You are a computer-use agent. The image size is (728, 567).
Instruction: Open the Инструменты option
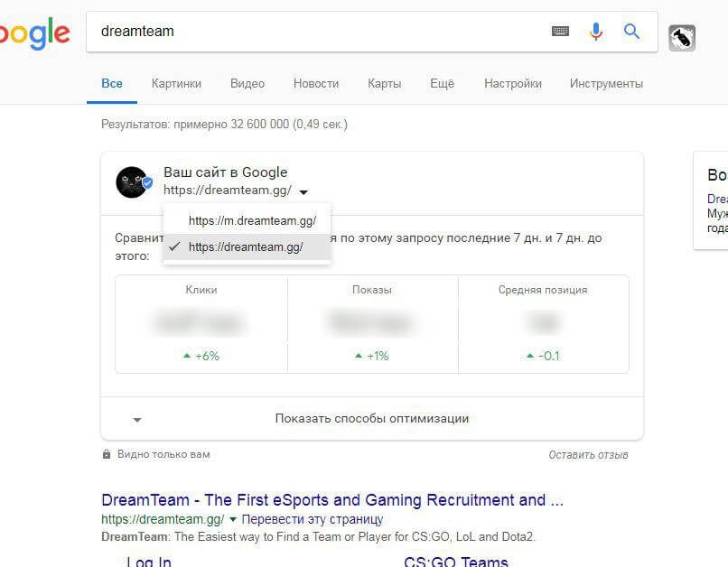pos(606,84)
